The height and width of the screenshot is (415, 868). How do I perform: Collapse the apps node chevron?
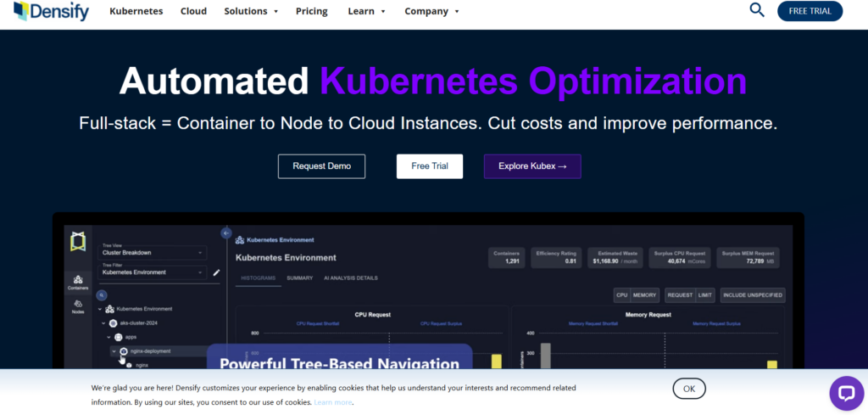(x=109, y=337)
